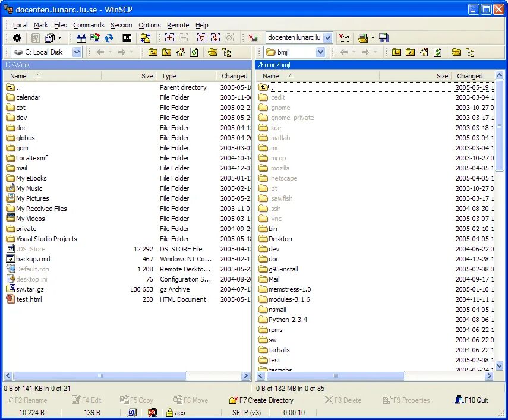
Task: Click F6 Move button
Action: click(191, 400)
